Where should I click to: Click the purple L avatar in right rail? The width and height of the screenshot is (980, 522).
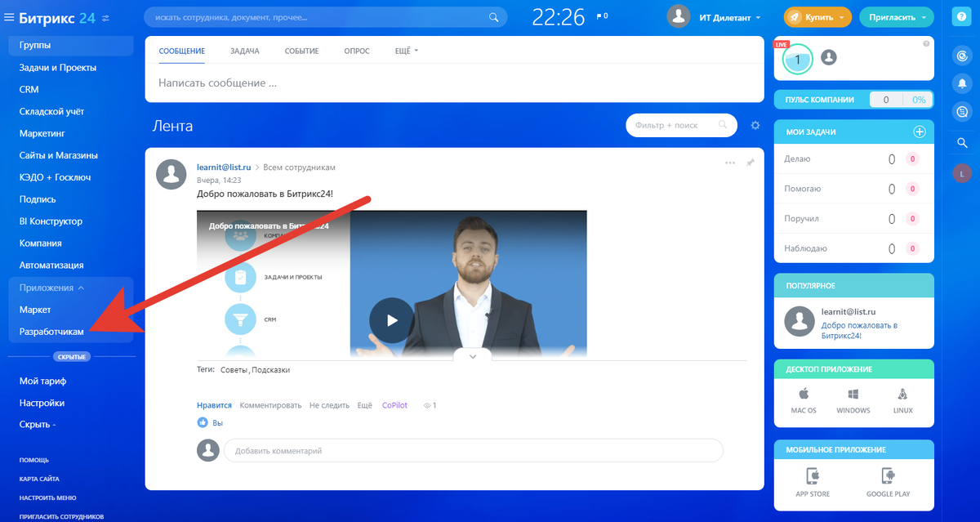coord(962,173)
